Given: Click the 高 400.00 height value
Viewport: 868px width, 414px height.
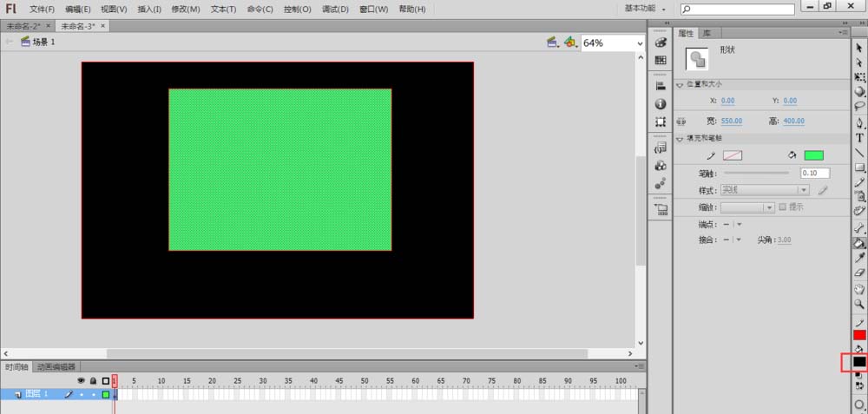Looking at the screenshot, I should (794, 122).
